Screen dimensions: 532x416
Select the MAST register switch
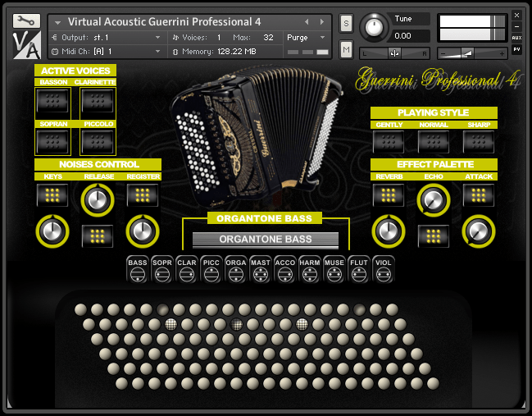(260, 270)
